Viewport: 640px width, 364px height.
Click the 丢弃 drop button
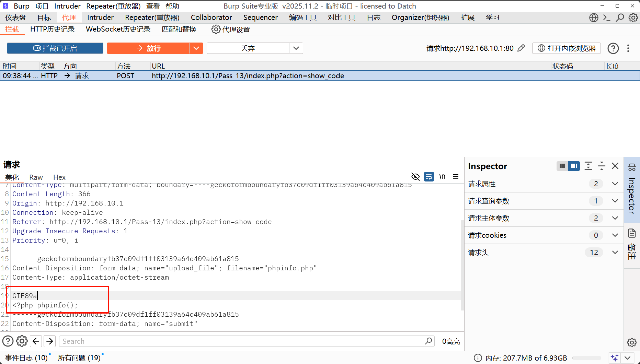click(248, 48)
